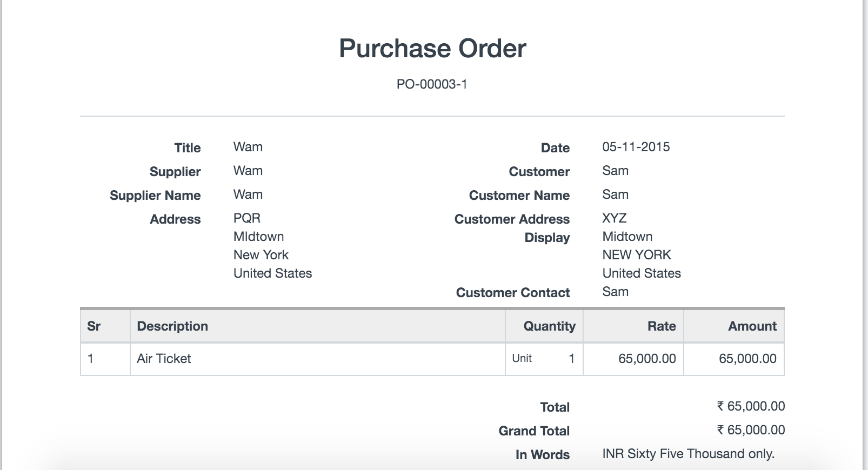Click customer address line "XYZ"
Viewport: 868px width, 470px height.
615,218
